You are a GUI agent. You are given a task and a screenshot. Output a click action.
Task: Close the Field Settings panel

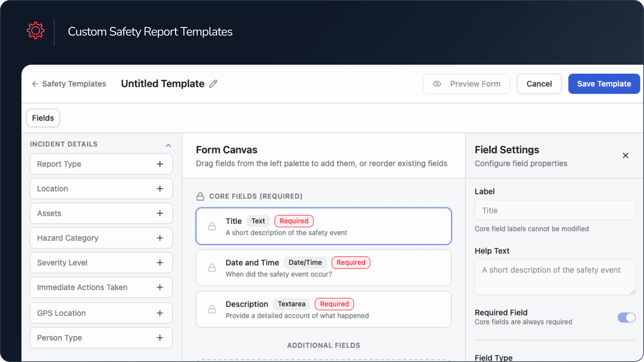tap(626, 155)
